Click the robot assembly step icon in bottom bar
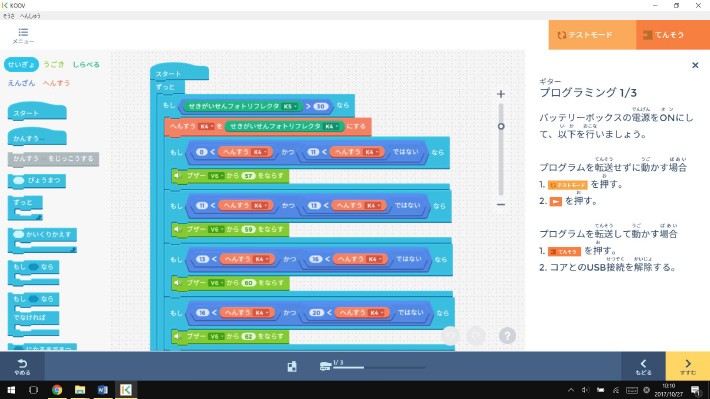The height and width of the screenshot is (399, 710). (292, 366)
